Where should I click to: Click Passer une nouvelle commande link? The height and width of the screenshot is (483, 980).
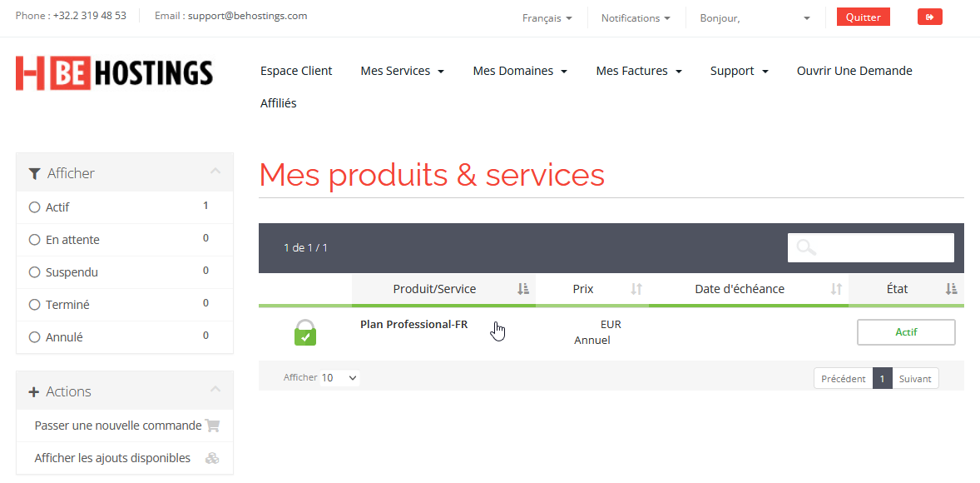pos(118,426)
